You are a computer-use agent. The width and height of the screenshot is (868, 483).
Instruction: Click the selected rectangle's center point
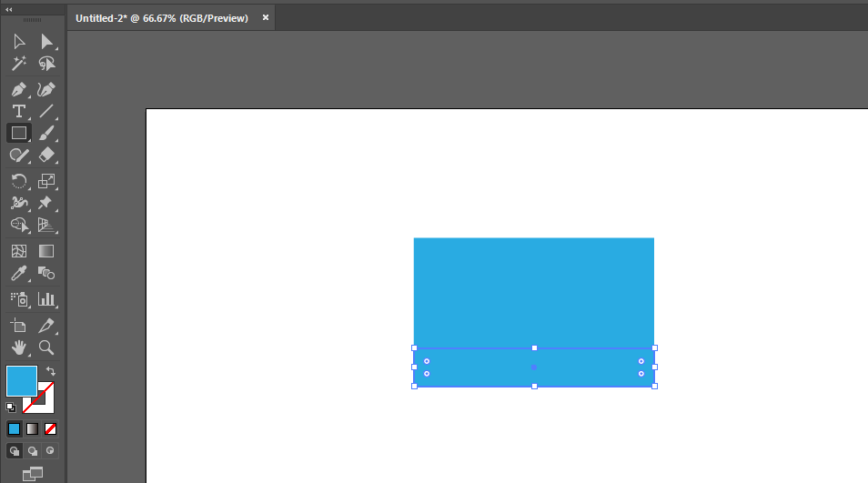click(534, 367)
